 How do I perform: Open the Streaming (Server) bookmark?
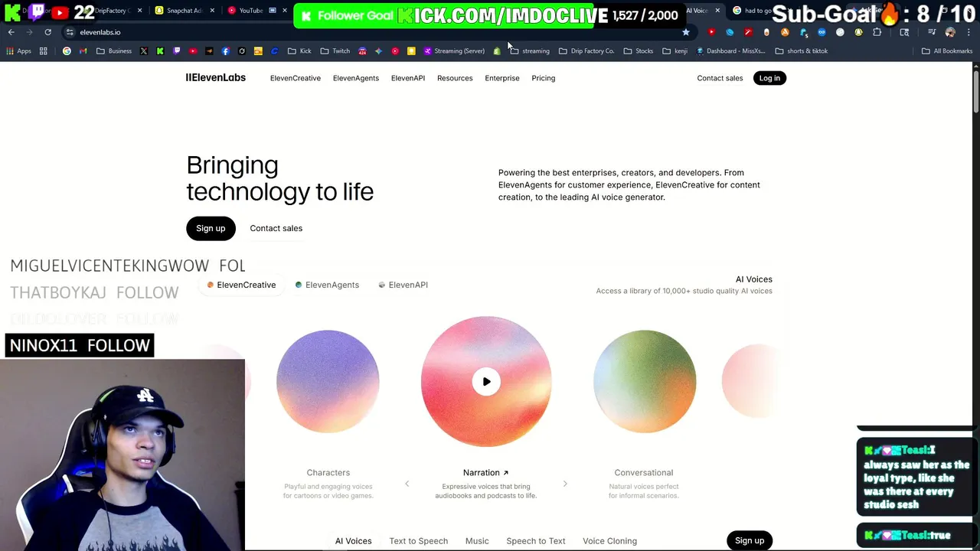click(454, 51)
